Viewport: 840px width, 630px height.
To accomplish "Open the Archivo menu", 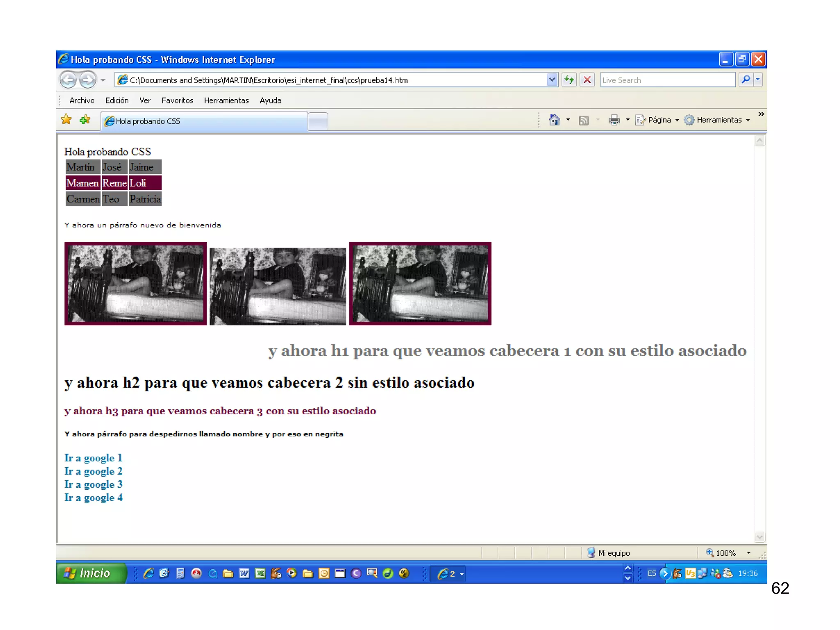I will pyautogui.click(x=82, y=100).
